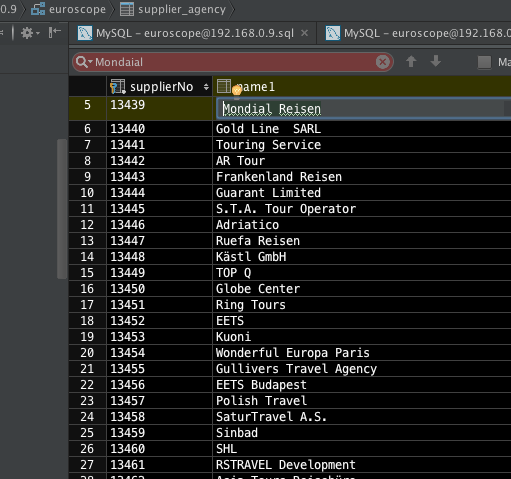Select the Kuoni cell
511x479 pixels.
click(x=362, y=337)
